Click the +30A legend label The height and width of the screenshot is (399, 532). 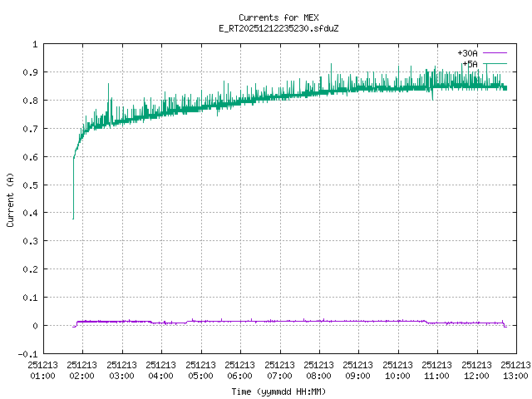(x=467, y=53)
